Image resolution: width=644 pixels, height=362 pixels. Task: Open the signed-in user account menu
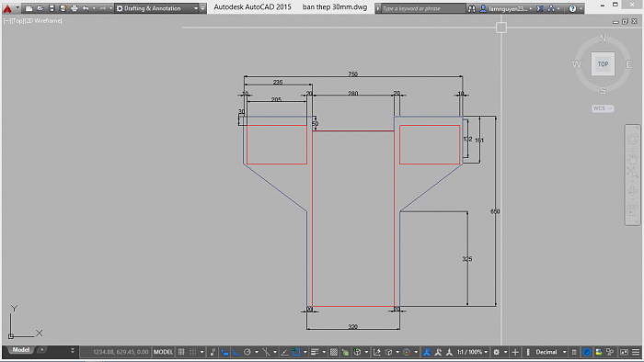pos(506,8)
